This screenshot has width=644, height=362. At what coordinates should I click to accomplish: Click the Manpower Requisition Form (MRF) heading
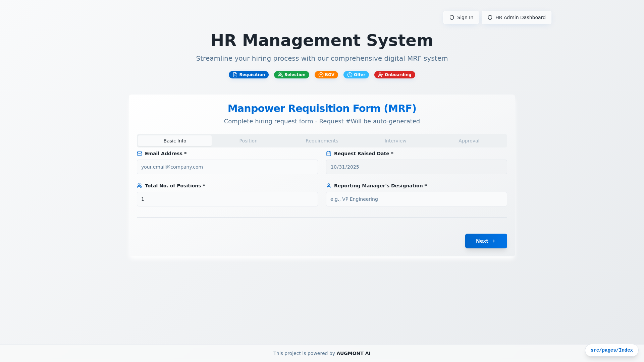click(x=322, y=109)
